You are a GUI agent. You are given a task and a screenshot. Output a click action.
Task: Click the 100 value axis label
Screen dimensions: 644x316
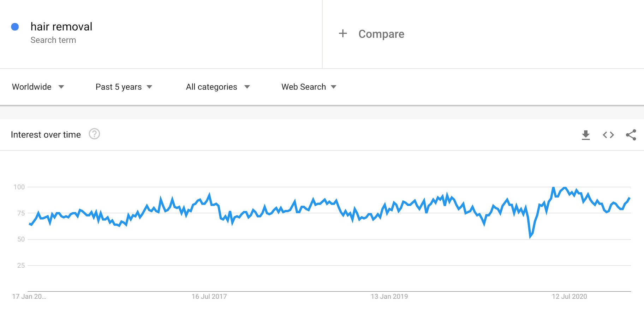(19, 187)
